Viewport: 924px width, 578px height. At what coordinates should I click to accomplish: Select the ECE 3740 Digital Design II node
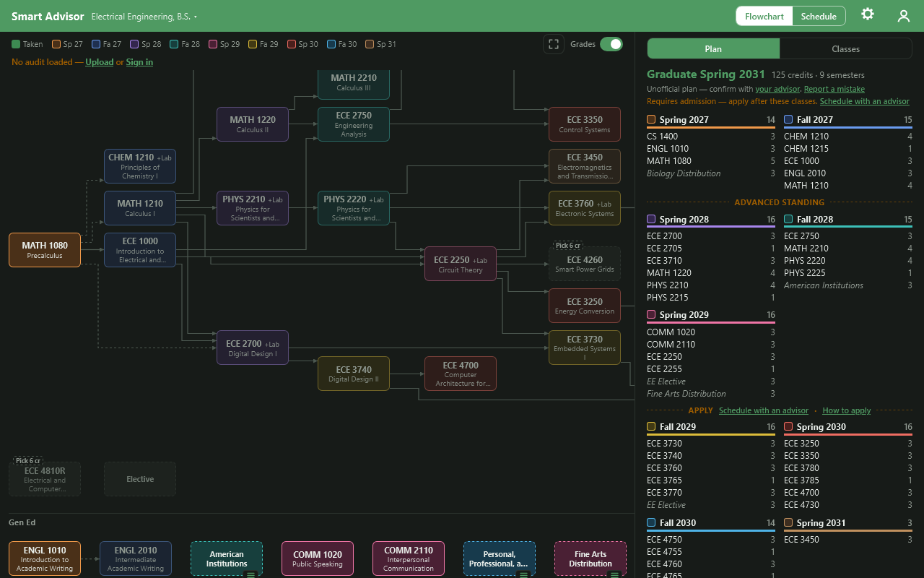(354, 374)
